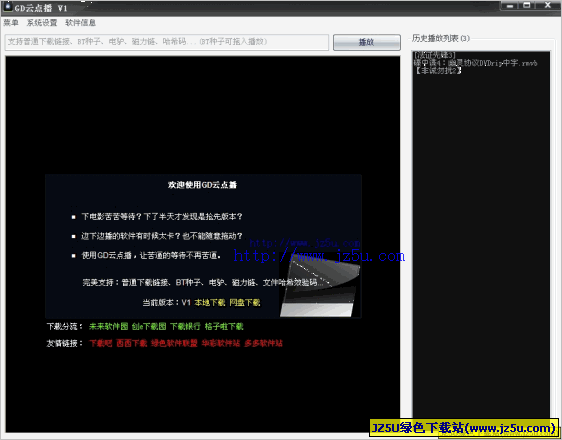This screenshot has width=562, height=440.
Task: Maximize the GD云点播 window
Action: [527, 6]
